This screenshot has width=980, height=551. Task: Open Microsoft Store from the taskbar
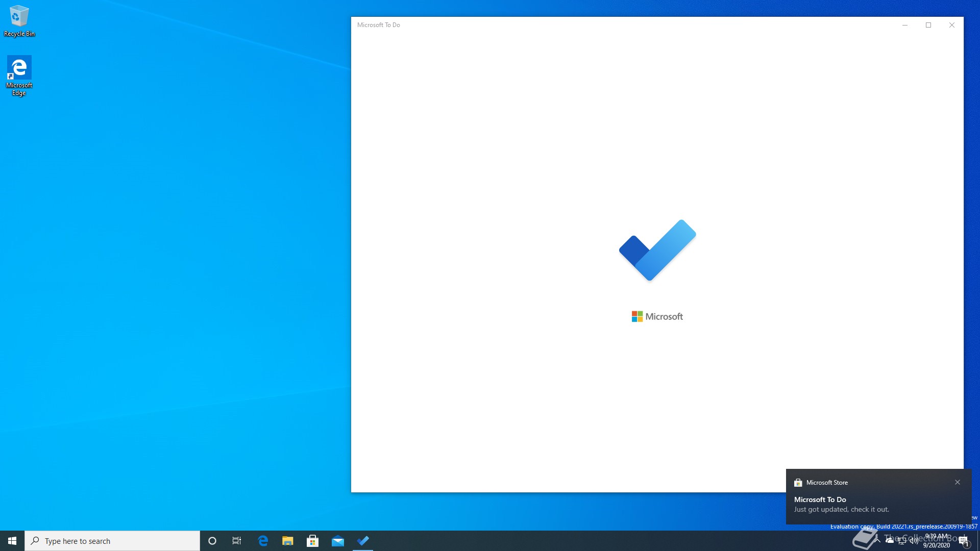pyautogui.click(x=313, y=541)
